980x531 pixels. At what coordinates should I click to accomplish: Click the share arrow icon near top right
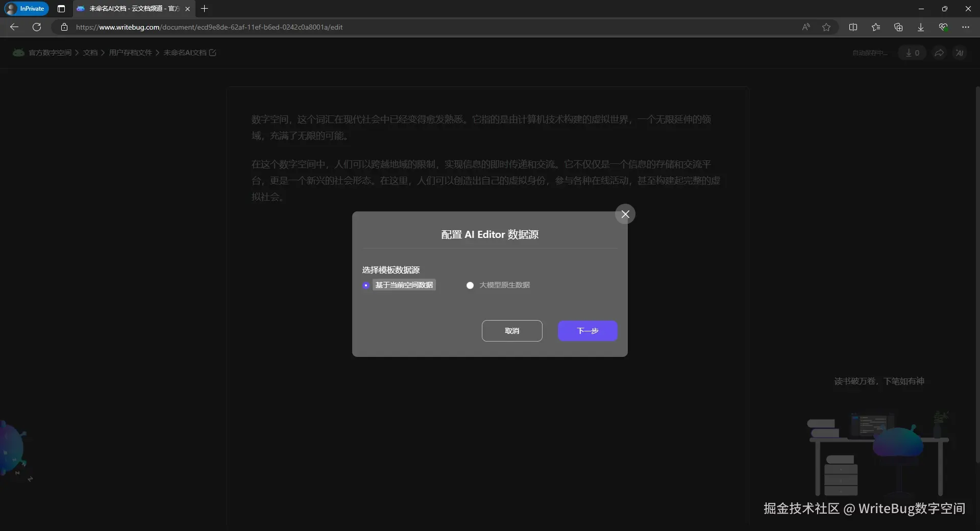pos(939,53)
